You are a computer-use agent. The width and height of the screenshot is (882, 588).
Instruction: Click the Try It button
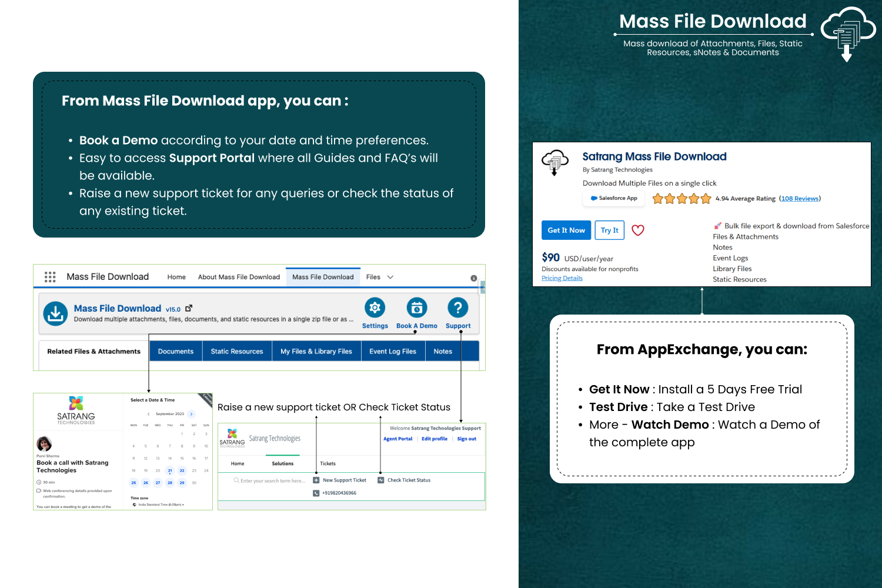pos(609,230)
